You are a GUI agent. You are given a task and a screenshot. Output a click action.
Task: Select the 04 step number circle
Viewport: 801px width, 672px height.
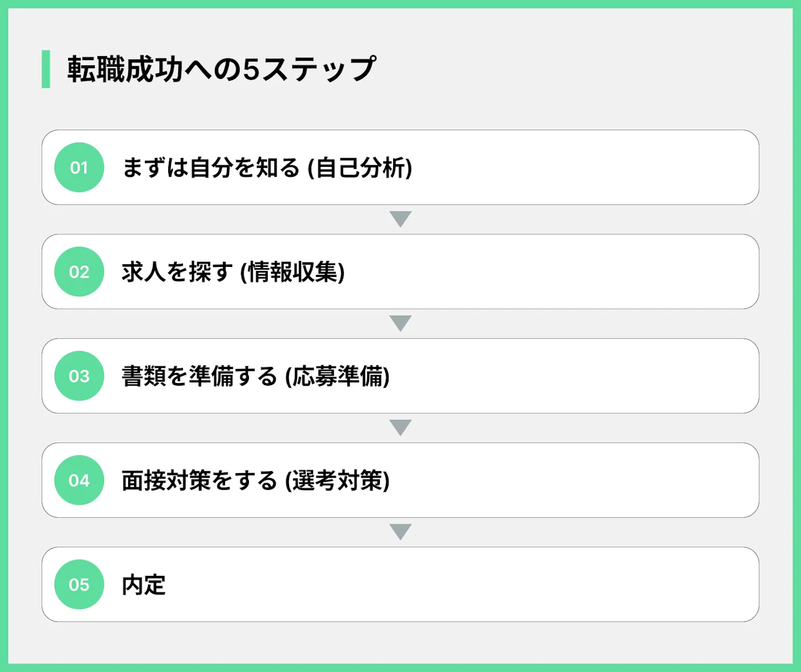click(x=79, y=480)
